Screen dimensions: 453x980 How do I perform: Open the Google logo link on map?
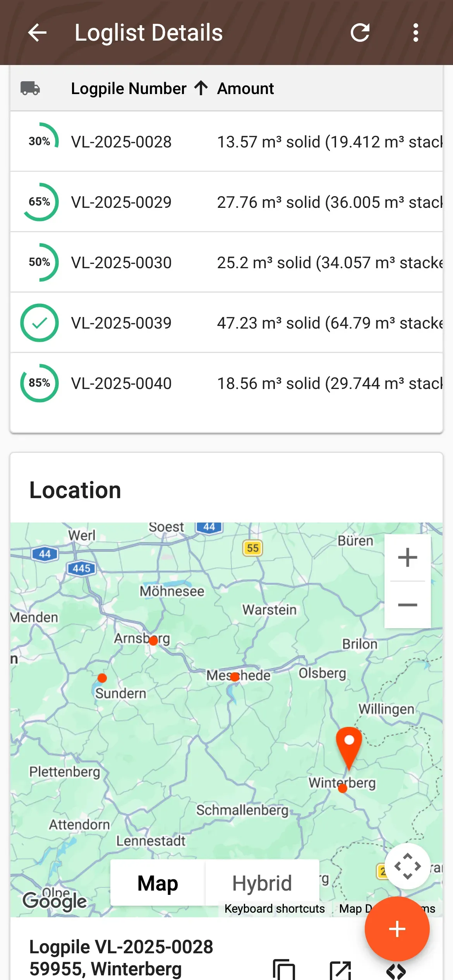[x=55, y=901]
